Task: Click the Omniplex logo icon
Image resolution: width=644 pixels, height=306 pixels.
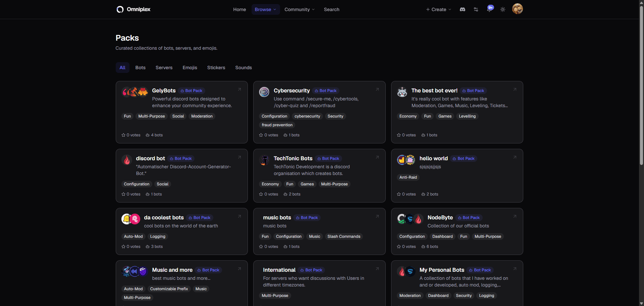Action: (120, 9)
